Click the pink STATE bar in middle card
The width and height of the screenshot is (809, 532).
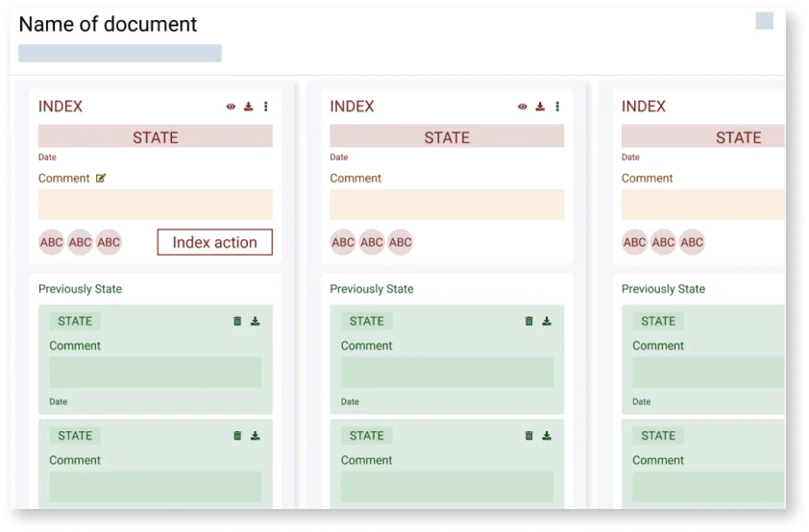447,136
